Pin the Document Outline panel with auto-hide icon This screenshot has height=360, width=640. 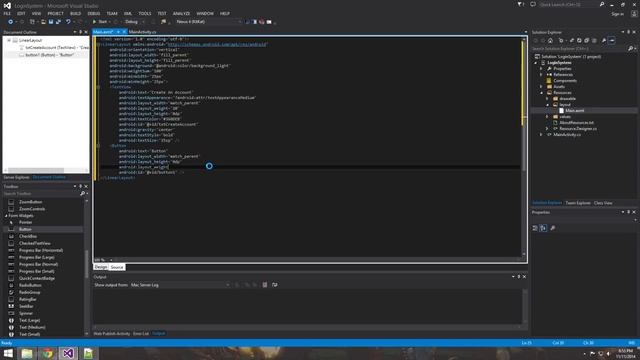click(80, 32)
